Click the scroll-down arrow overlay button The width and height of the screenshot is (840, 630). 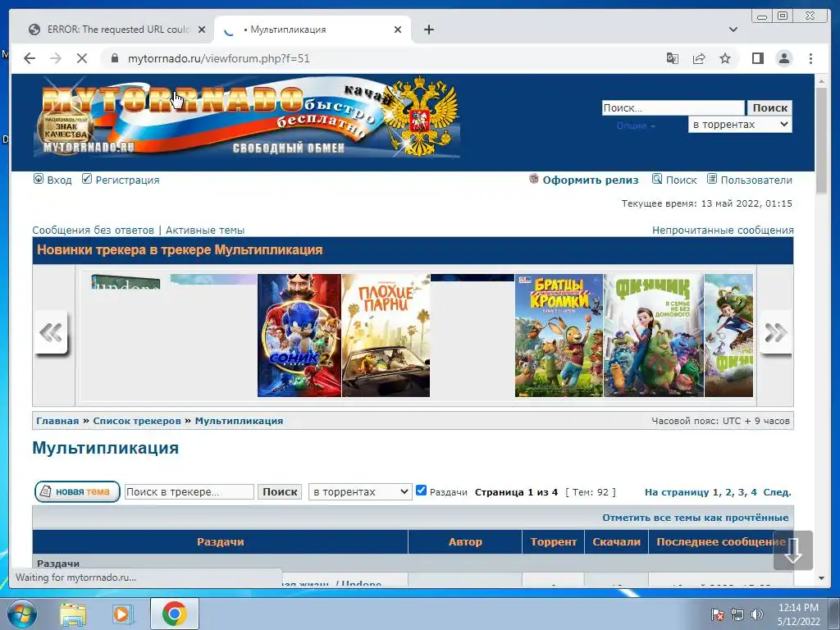tap(793, 550)
